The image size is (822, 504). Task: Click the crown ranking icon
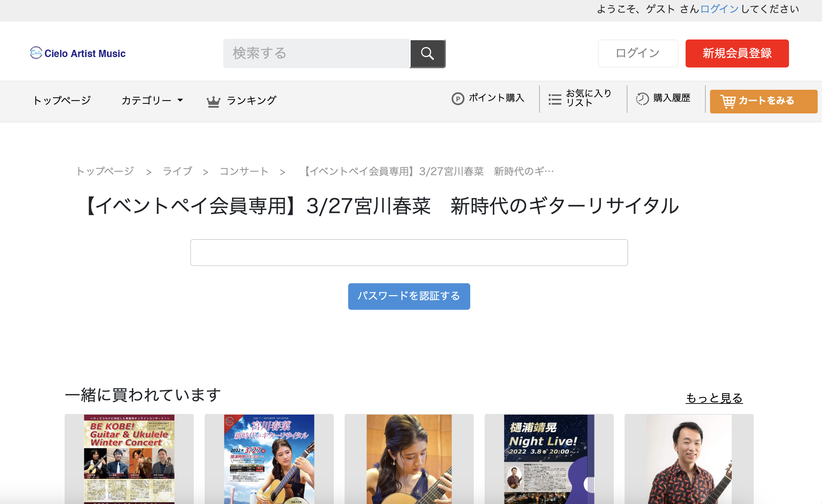[213, 102]
